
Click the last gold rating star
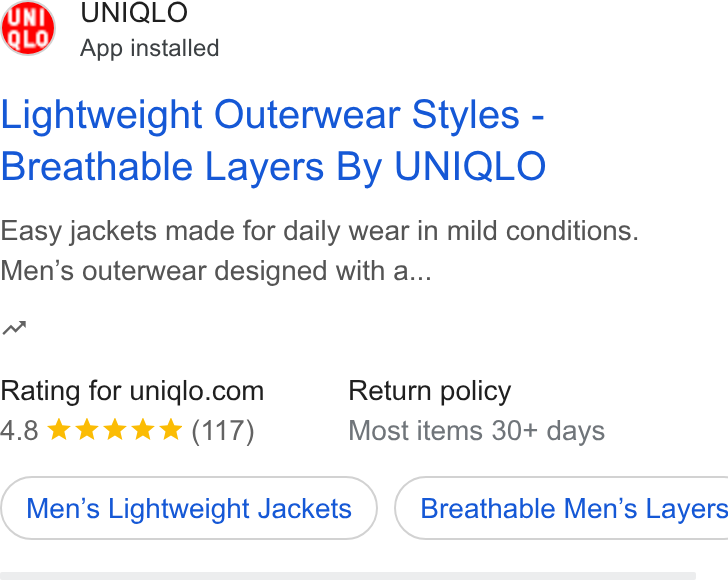pos(171,429)
